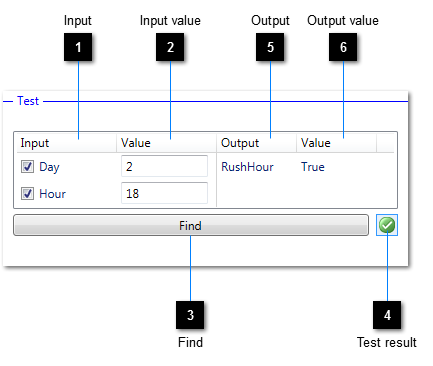Click the True output value

coord(313,167)
